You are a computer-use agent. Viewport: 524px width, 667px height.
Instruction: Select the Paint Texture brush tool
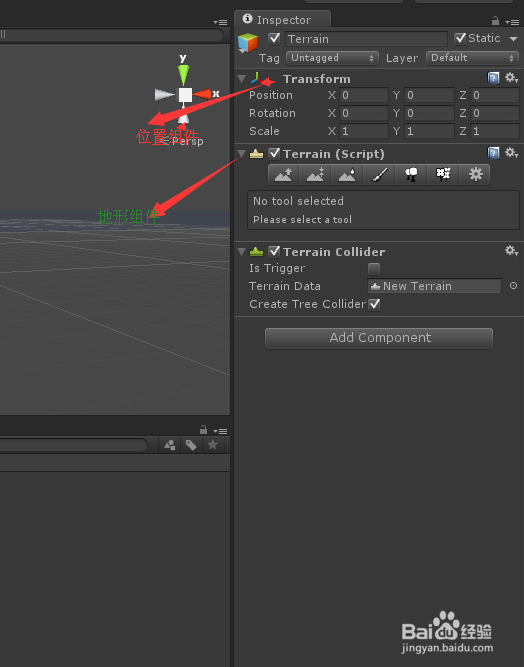(379, 175)
